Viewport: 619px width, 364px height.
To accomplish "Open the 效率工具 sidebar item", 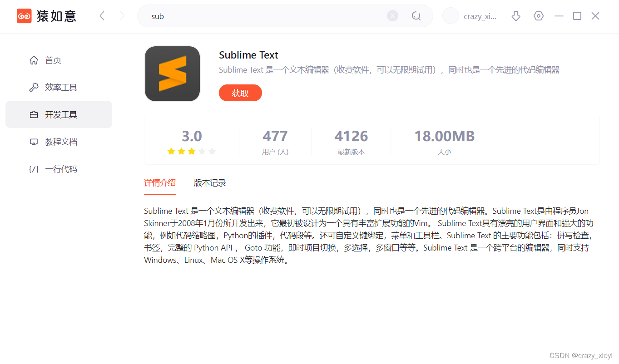I will click(59, 87).
